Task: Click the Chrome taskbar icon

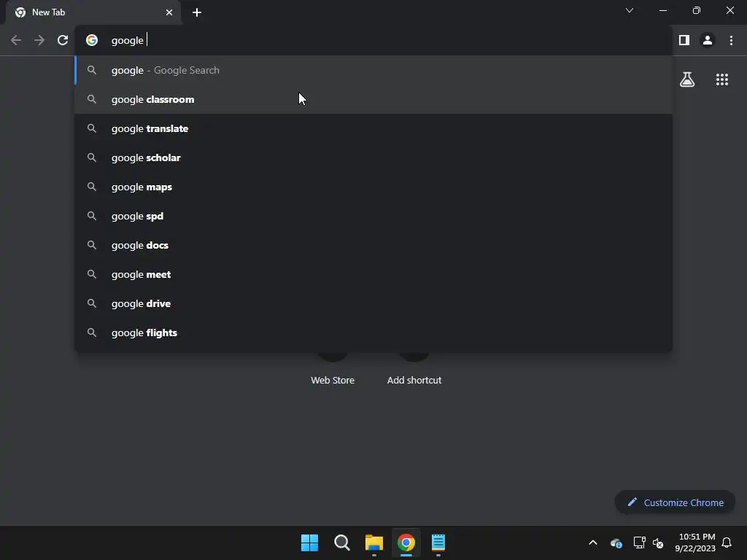Action: pos(406,542)
